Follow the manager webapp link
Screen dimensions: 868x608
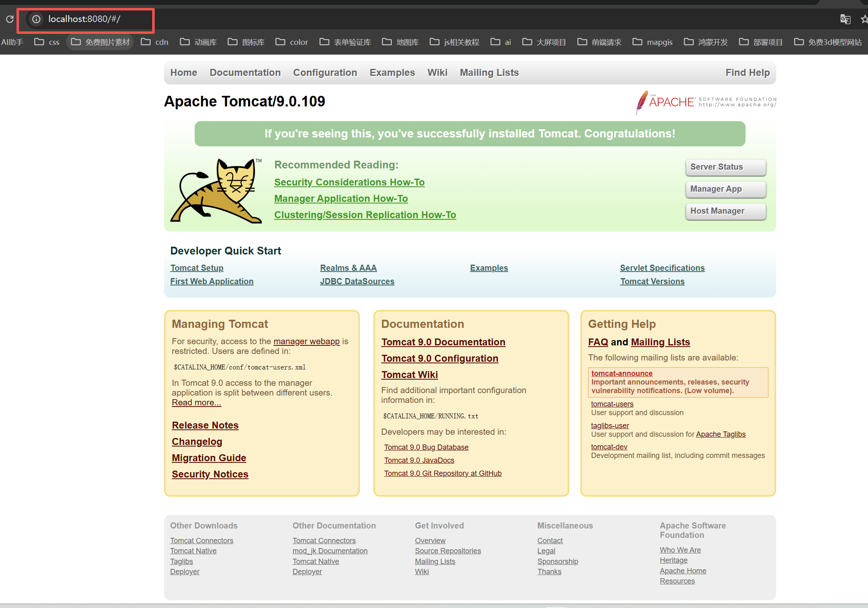click(306, 341)
